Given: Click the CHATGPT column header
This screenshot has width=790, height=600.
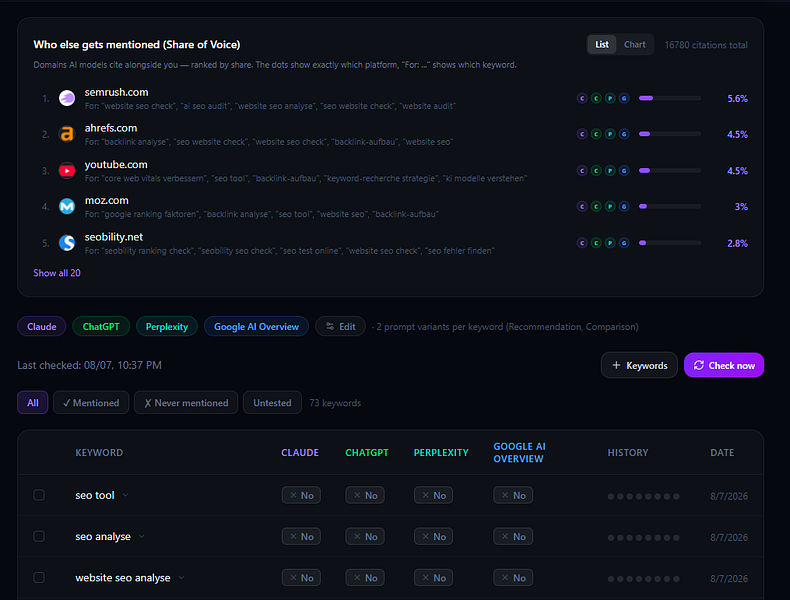Looking at the screenshot, I should point(367,452).
